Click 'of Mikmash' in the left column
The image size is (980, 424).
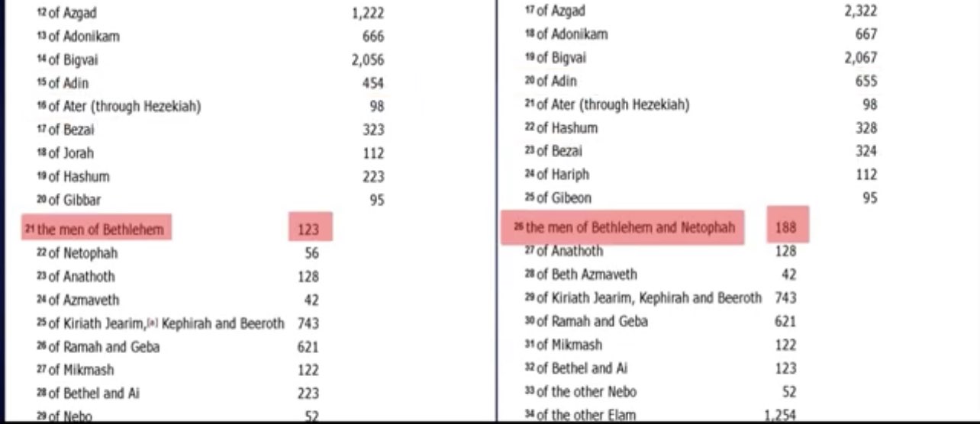pyautogui.click(x=80, y=371)
